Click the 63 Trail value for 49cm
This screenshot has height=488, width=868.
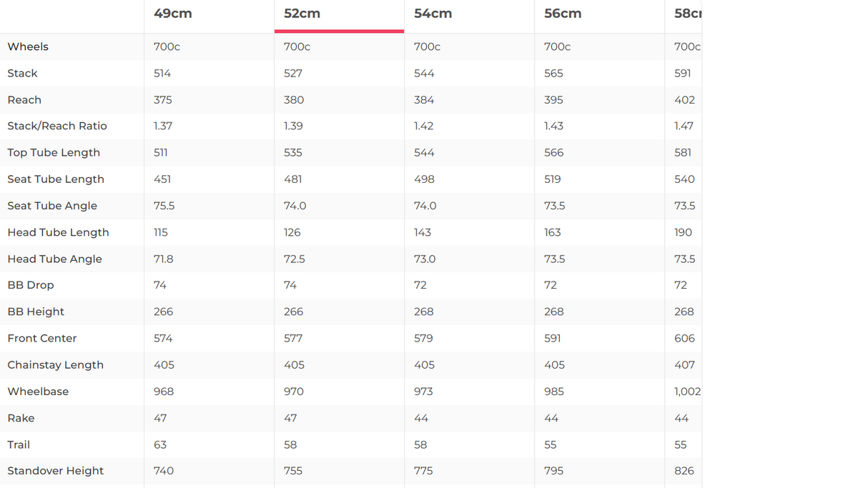[x=160, y=444]
